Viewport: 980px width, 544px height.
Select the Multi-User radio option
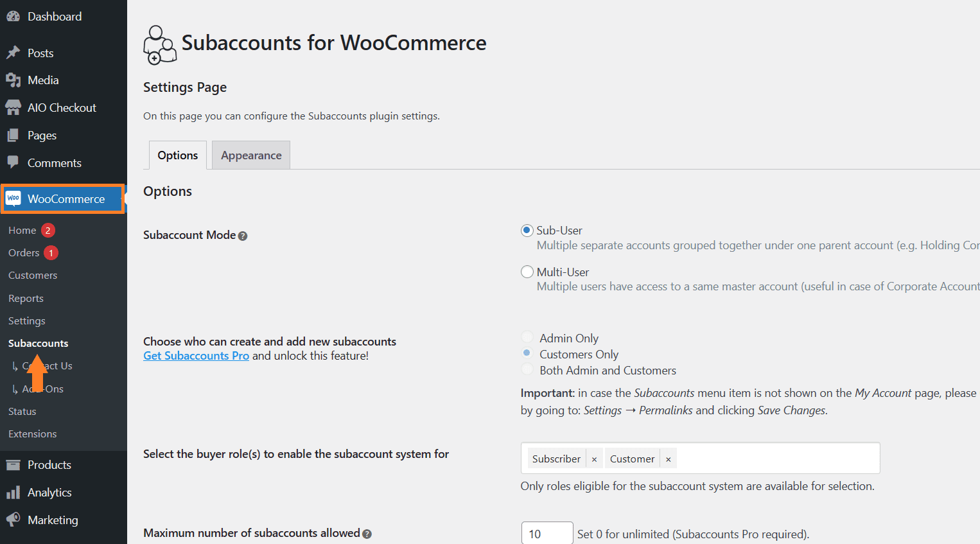pyautogui.click(x=527, y=272)
